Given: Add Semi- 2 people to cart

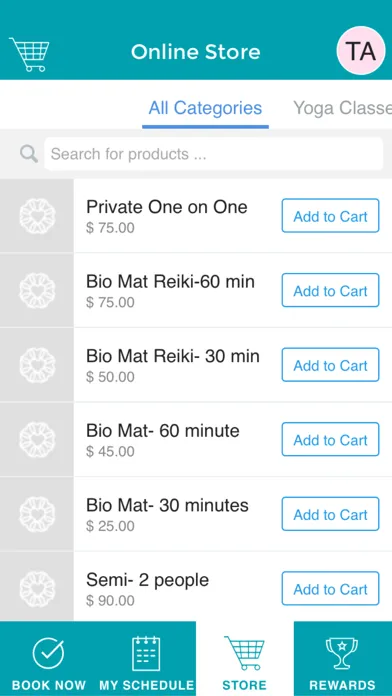Looking at the screenshot, I should click(330, 589).
